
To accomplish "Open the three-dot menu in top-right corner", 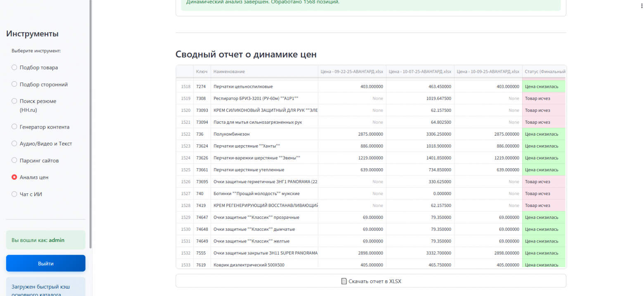I will tap(639, 7).
